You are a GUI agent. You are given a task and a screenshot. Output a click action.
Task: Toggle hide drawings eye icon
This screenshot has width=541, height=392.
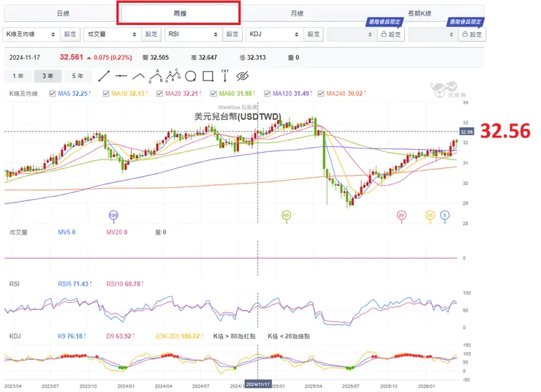coord(243,76)
